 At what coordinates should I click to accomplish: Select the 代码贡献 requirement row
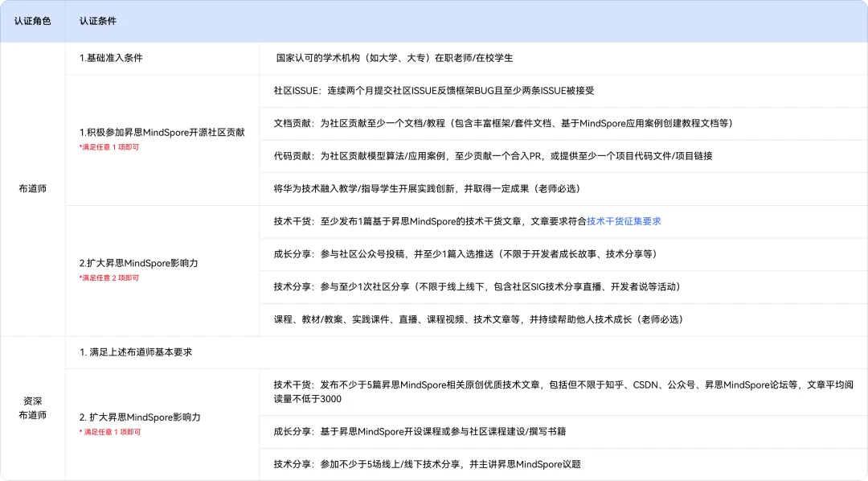click(x=493, y=156)
